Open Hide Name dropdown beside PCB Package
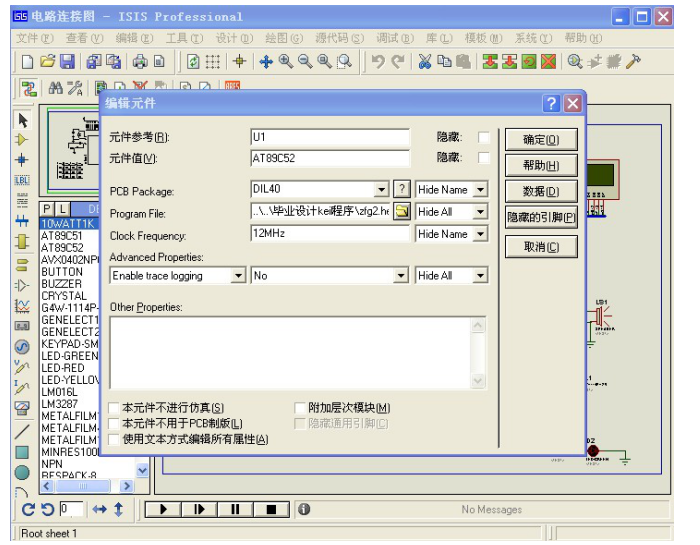Image resolution: width=700 pixels, height=545 pixels. [x=480, y=189]
